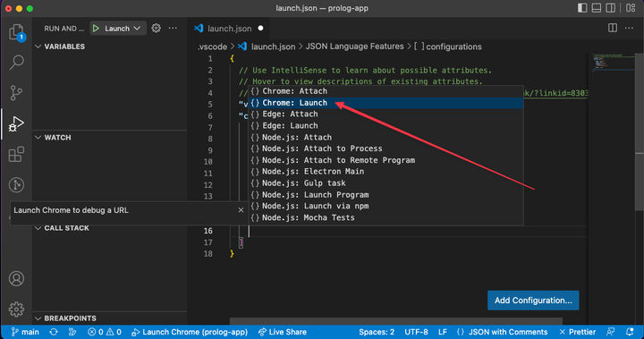Viewport: 644px width, 339px height.
Task: Choose Chrome: Attach suggestion
Action: tap(386, 91)
